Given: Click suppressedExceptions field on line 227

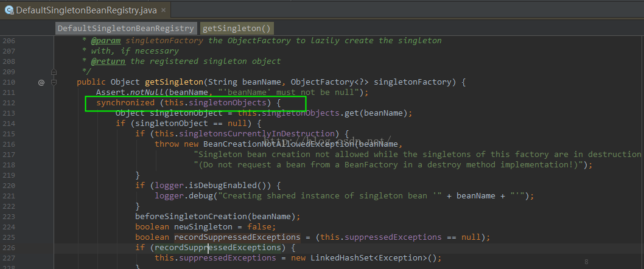Looking at the screenshot, I should pos(227,258).
